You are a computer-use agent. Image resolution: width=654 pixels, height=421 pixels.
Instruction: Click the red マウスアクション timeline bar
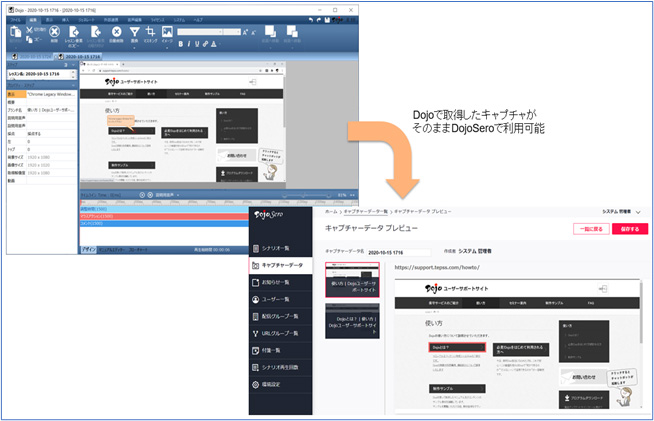point(164,216)
